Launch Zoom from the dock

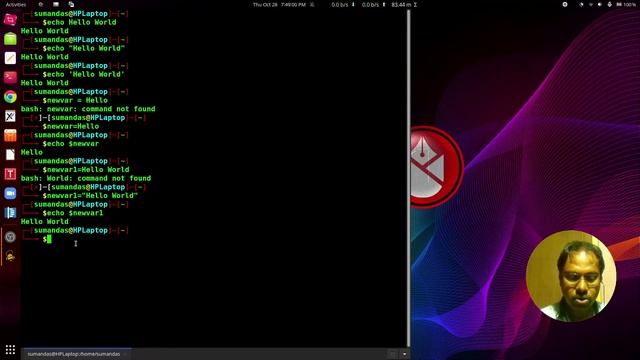coord(10,193)
